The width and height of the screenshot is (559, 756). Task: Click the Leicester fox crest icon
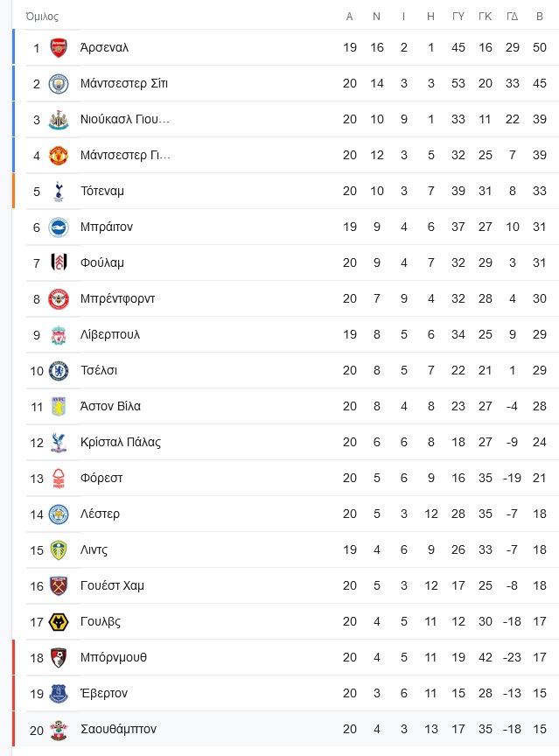tap(59, 514)
